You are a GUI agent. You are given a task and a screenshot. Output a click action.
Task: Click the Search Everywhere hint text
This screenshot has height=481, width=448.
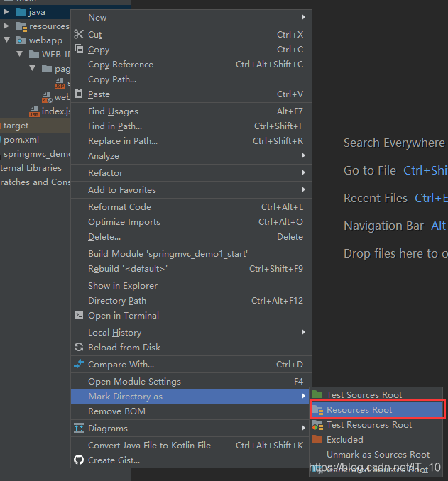tap(394, 143)
